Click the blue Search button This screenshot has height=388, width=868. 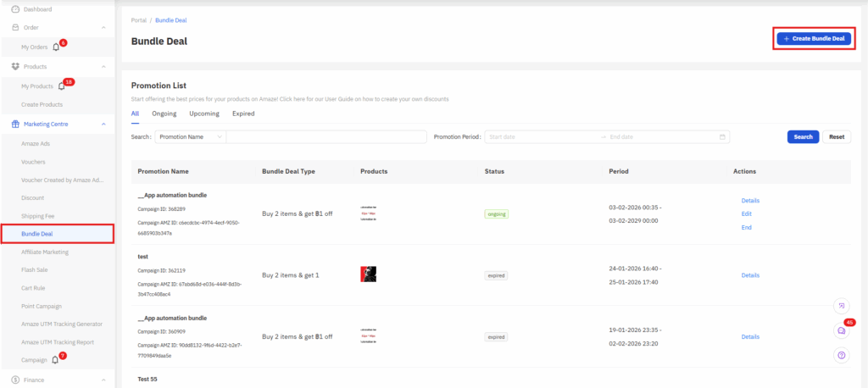802,136
